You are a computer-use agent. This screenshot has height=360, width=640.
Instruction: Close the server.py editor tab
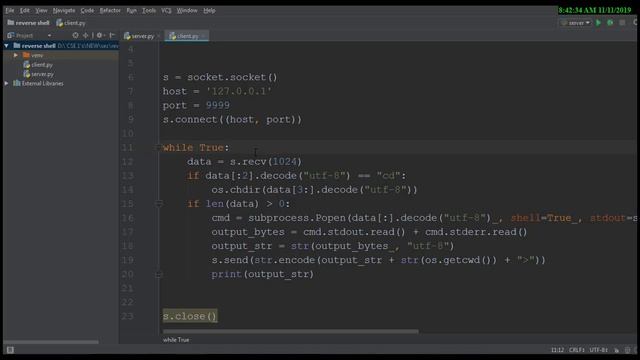coord(158,36)
